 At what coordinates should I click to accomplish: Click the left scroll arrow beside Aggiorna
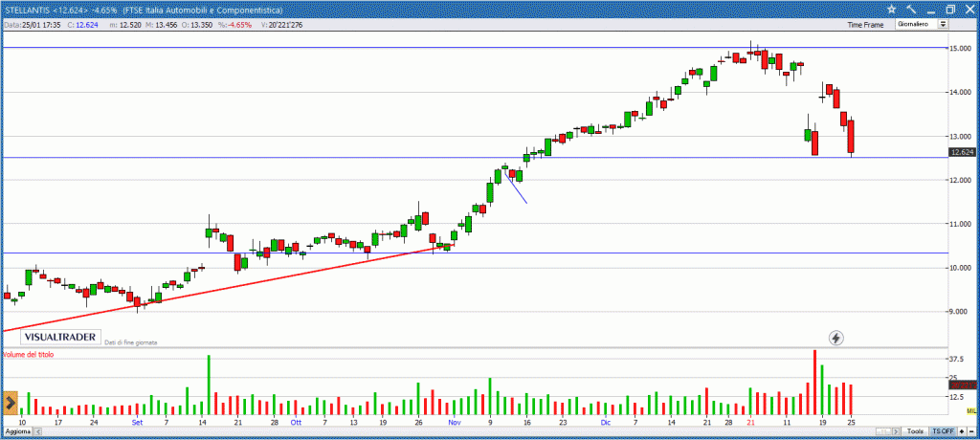point(36,431)
